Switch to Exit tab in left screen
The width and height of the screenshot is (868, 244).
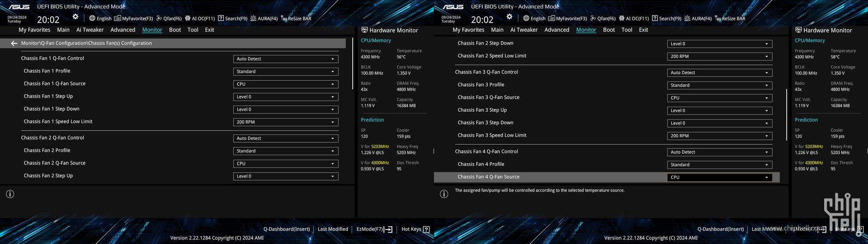click(209, 30)
